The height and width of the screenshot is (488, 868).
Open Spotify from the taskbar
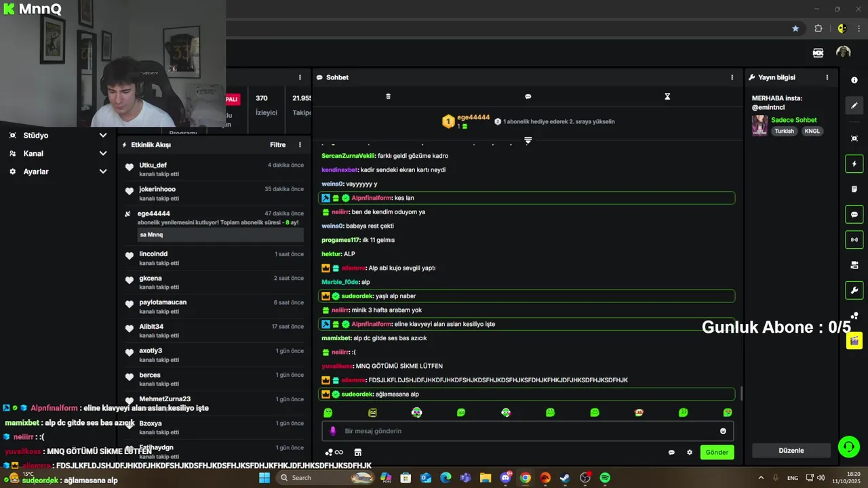(x=605, y=478)
